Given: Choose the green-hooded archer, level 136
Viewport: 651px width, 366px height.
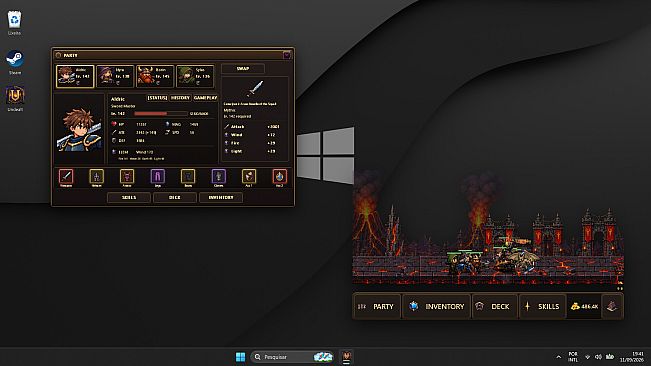Looking at the screenshot, I should pyautogui.click(x=195, y=76).
